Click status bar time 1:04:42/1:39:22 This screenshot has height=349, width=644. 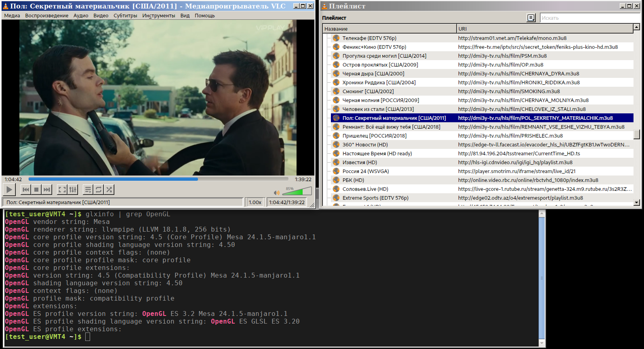pyautogui.click(x=287, y=202)
